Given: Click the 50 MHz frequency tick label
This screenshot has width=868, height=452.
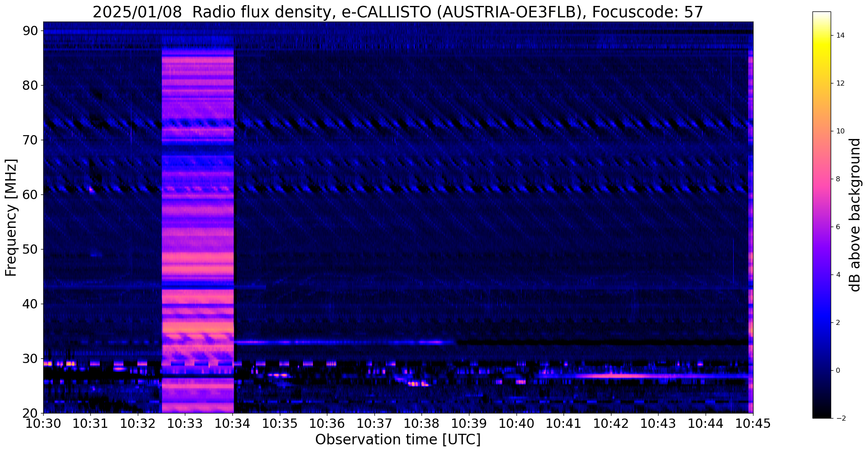Looking at the screenshot, I should click(30, 249).
